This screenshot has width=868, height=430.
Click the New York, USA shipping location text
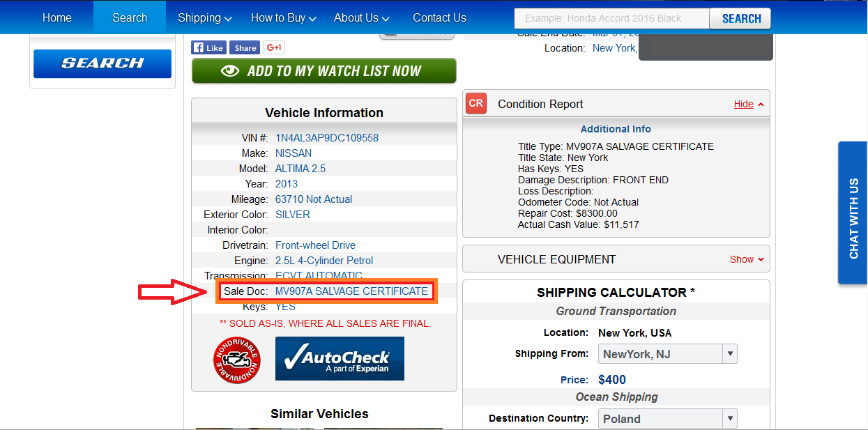point(635,333)
